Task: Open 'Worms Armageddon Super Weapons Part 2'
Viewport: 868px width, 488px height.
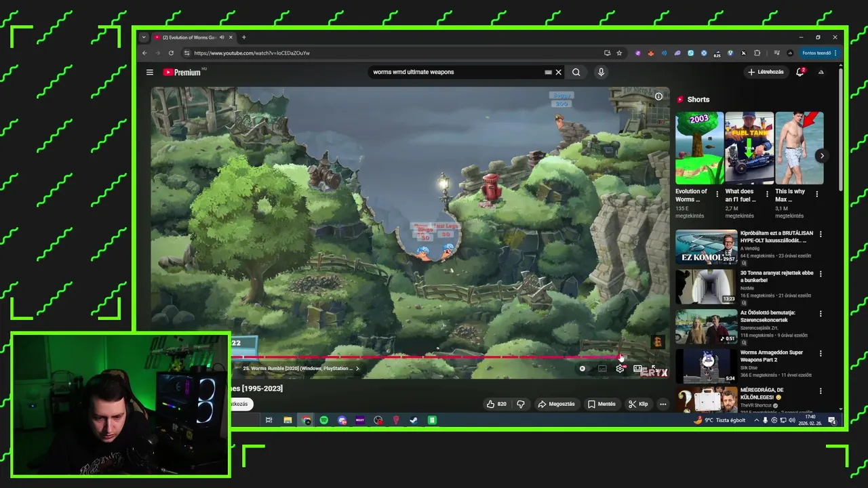Action: (x=772, y=356)
